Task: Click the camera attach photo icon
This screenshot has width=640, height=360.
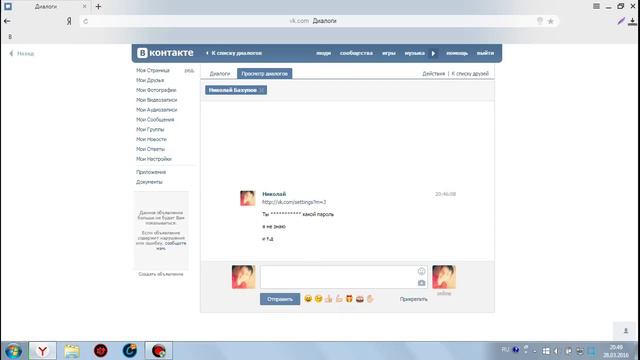Action: coord(422,283)
